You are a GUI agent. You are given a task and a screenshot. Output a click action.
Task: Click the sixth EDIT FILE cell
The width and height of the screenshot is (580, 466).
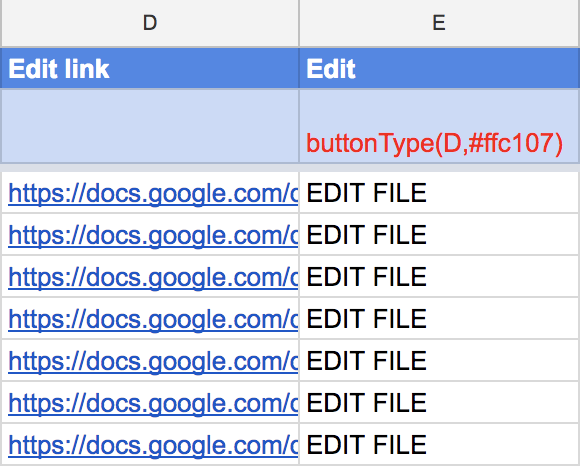coord(439,402)
